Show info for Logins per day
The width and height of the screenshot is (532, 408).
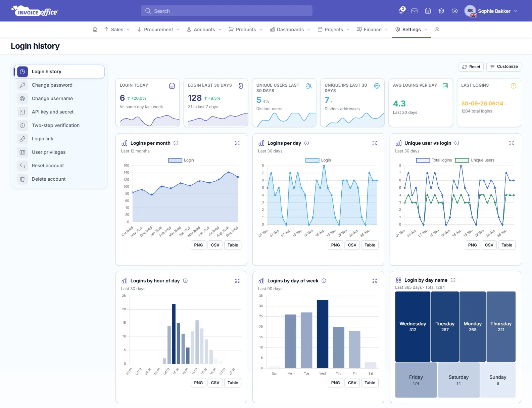pos(307,143)
